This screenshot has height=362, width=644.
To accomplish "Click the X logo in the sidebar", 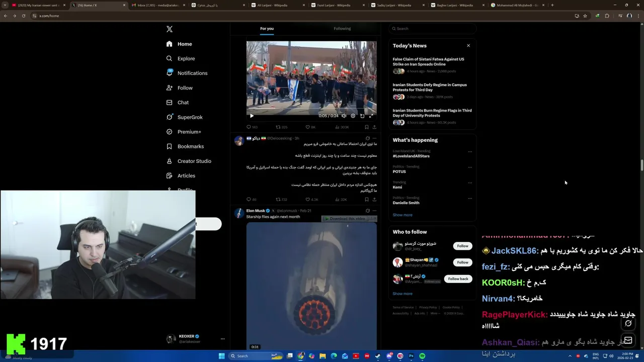I will tap(170, 29).
